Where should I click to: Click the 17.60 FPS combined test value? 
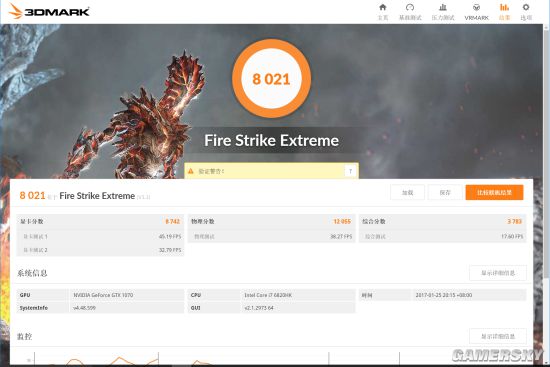tap(512, 236)
